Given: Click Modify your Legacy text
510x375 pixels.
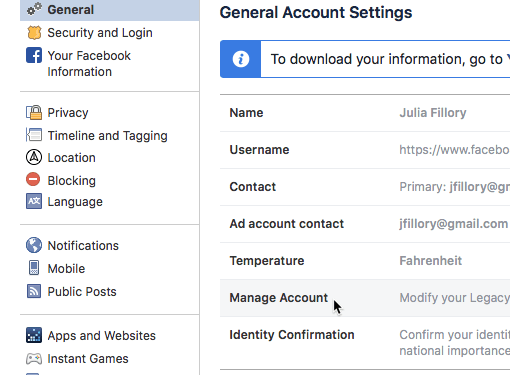Looking at the screenshot, I should coord(455,298).
